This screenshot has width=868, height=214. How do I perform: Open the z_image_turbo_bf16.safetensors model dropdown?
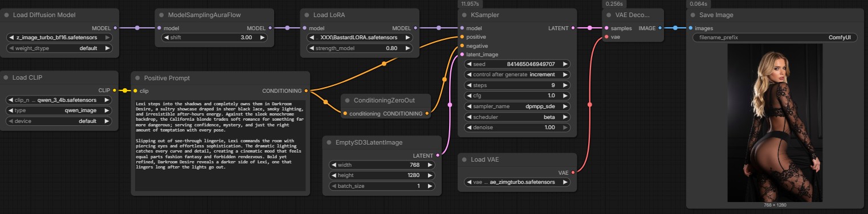click(59, 38)
